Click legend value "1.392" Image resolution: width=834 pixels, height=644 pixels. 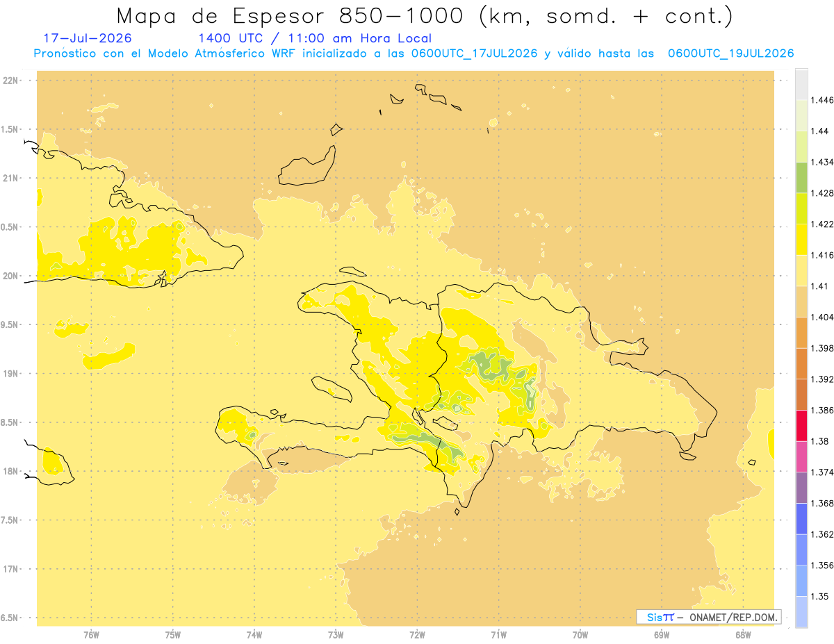(x=822, y=379)
